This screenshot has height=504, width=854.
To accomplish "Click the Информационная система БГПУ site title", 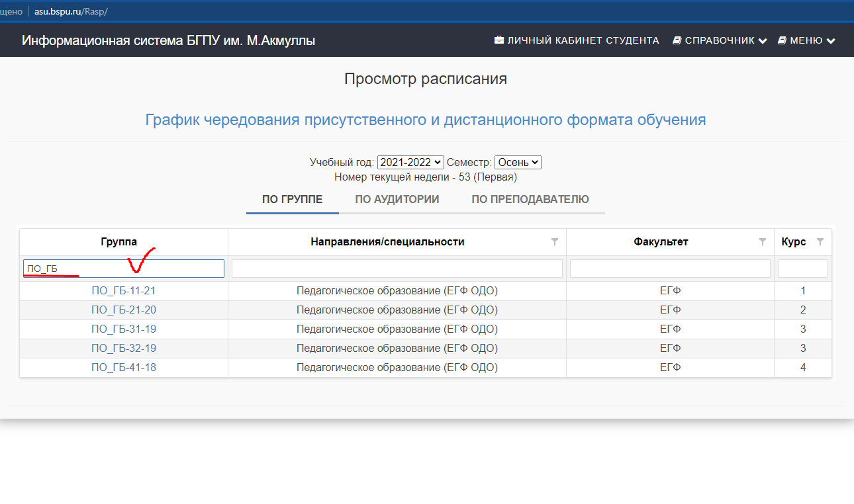I will pos(168,40).
